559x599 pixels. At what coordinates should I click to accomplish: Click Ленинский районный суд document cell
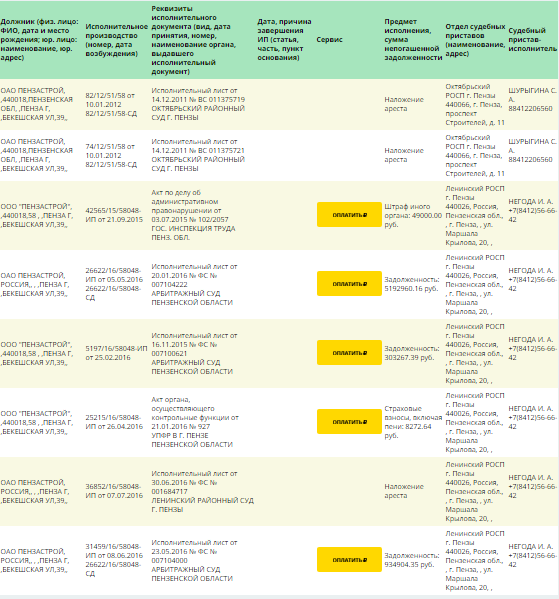(203, 491)
